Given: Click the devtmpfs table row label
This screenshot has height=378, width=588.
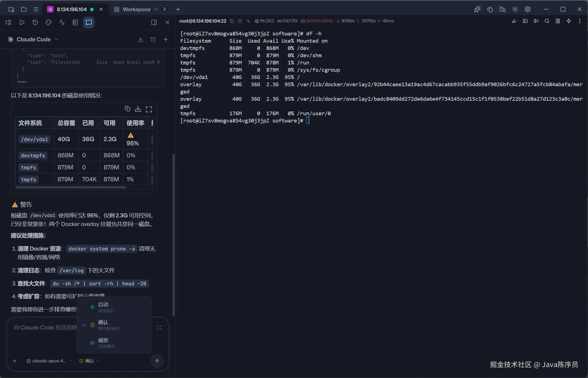Looking at the screenshot, I should [x=33, y=155].
